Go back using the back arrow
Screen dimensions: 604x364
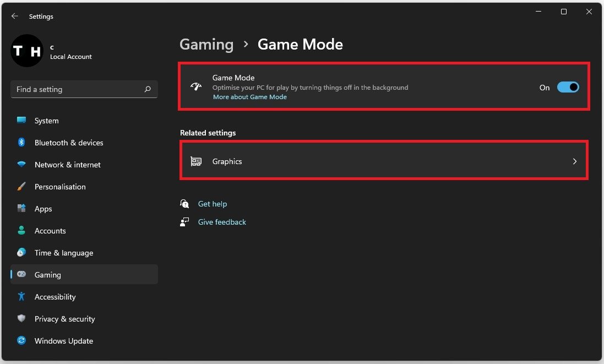click(15, 17)
